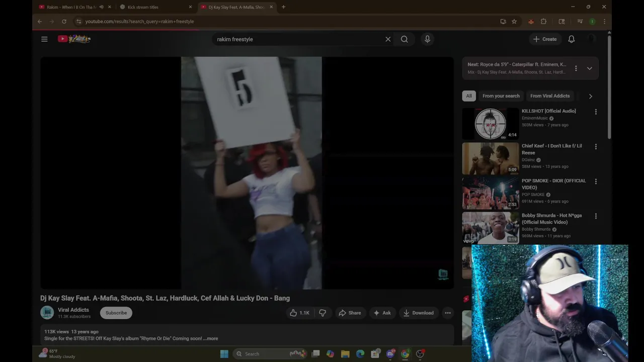This screenshot has width=644, height=362.
Task: Subscribe to Viral Addicts
Action: pyautogui.click(x=116, y=313)
